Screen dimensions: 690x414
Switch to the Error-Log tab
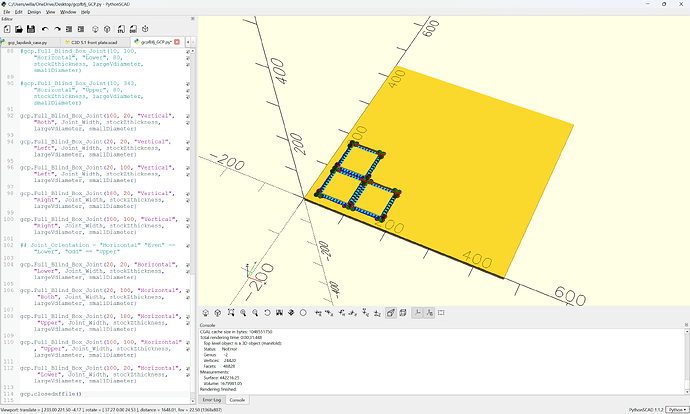[x=212, y=400]
